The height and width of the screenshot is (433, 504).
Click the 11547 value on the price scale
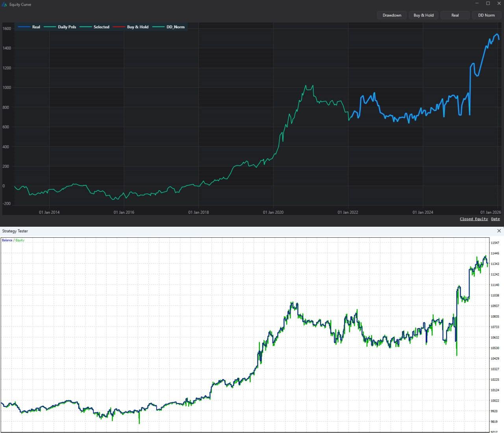[495, 243]
